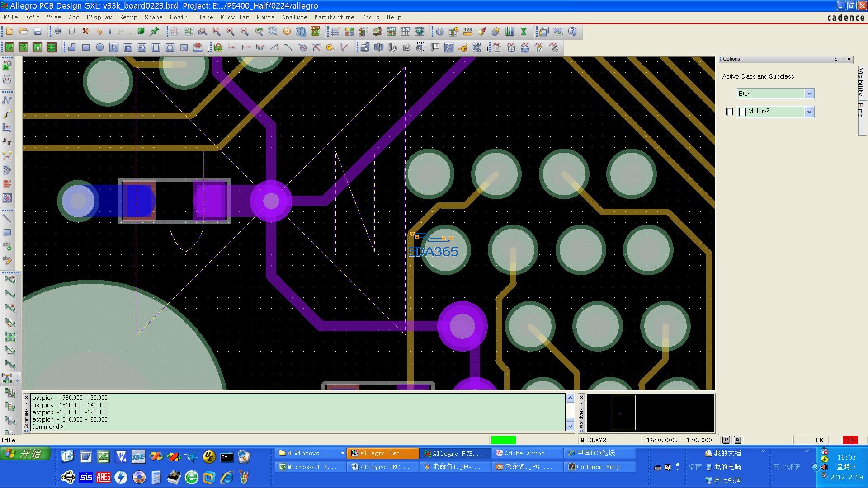The image size is (868, 488).
Task: Click the Show Element info icon
Action: pyautogui.click(x=440, y=32)
